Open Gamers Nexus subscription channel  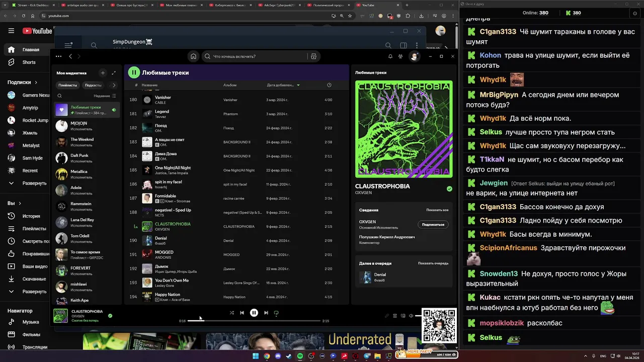coord(28,95)
